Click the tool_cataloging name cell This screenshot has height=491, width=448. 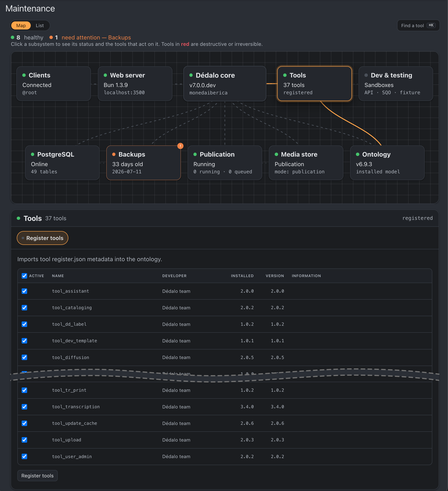point(72,308)
